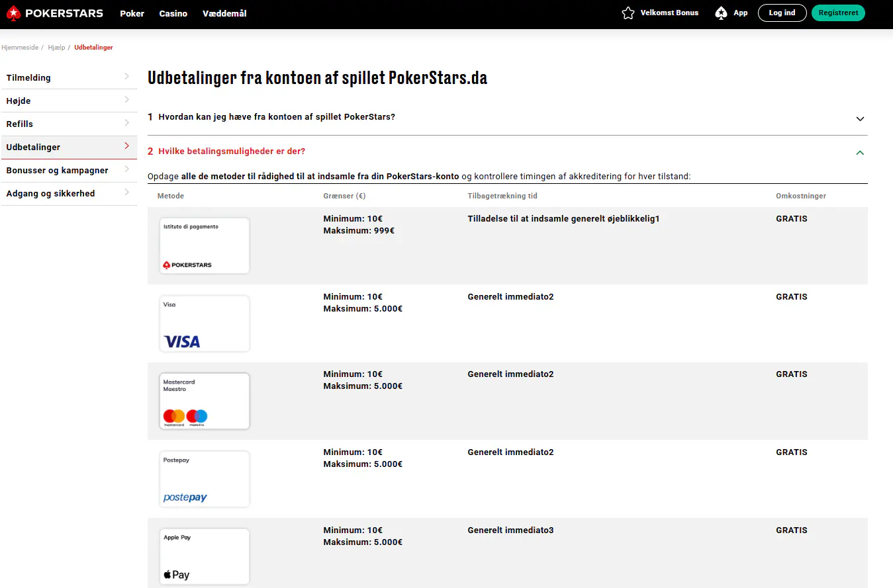Click the Apple Pay payment card
The image size is (893, 588).
pyautogui.click(x=205, y=556)
